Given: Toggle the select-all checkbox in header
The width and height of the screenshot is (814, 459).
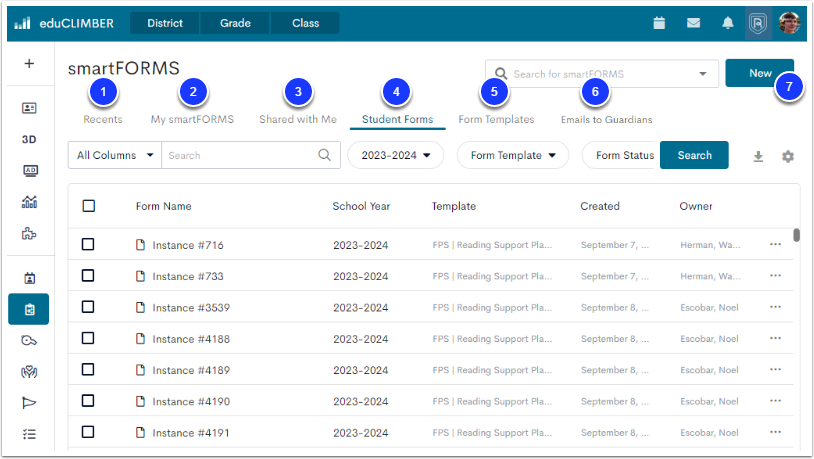Looking at the screenshot, I should tap(88, 206).
